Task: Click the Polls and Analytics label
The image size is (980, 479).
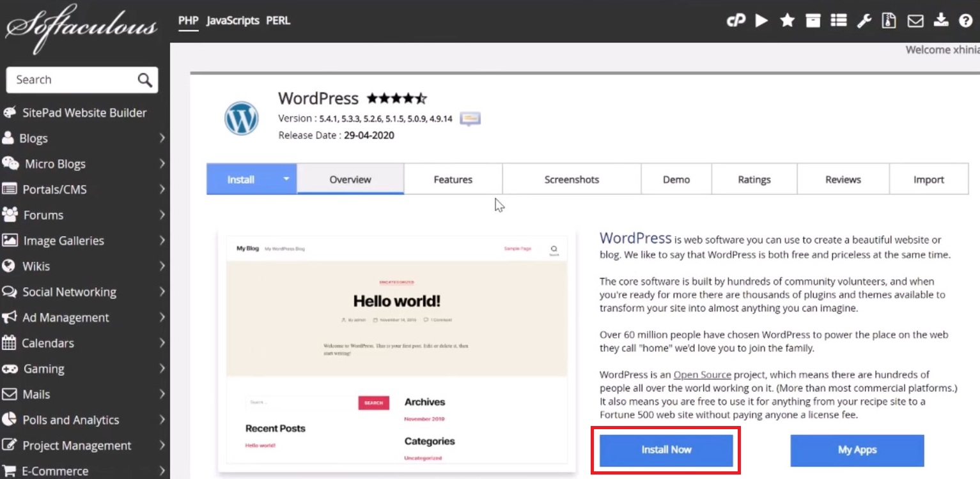Action: [70, 420]
